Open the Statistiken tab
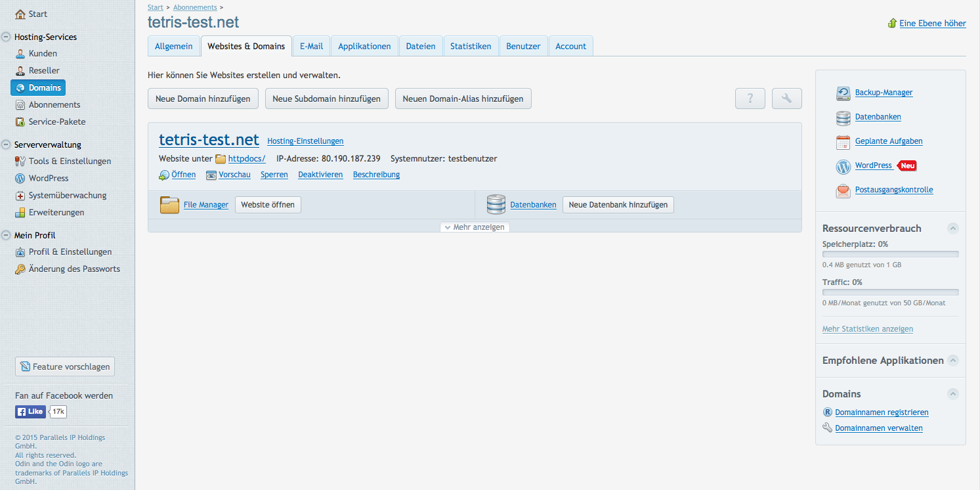This screenshot has height=490, width=980. [471, 47]
